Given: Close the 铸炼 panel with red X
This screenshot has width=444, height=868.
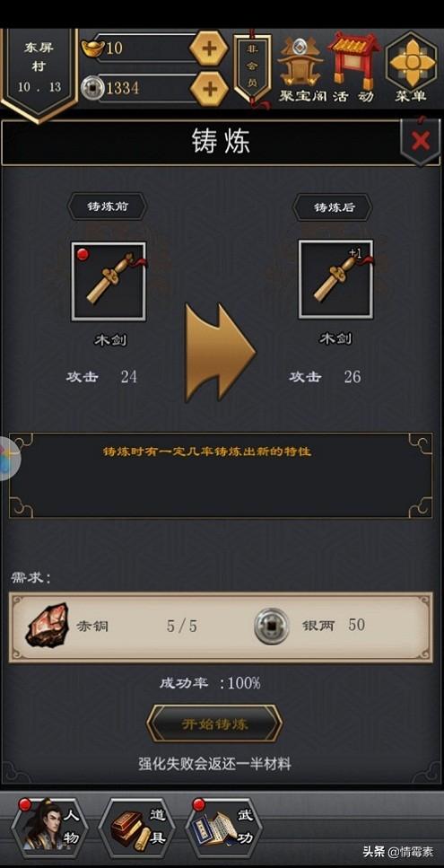Looking at the screenshot, I should click(x=421, y=141).
